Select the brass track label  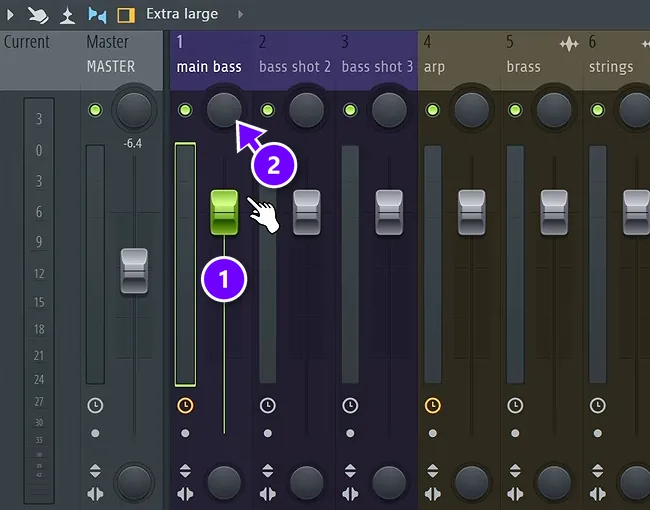pos(523,67)
